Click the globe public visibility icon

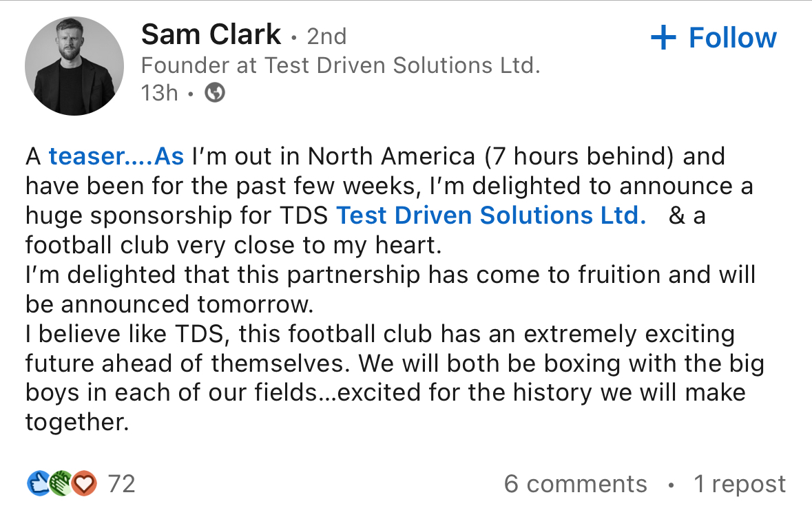(215, 93)
